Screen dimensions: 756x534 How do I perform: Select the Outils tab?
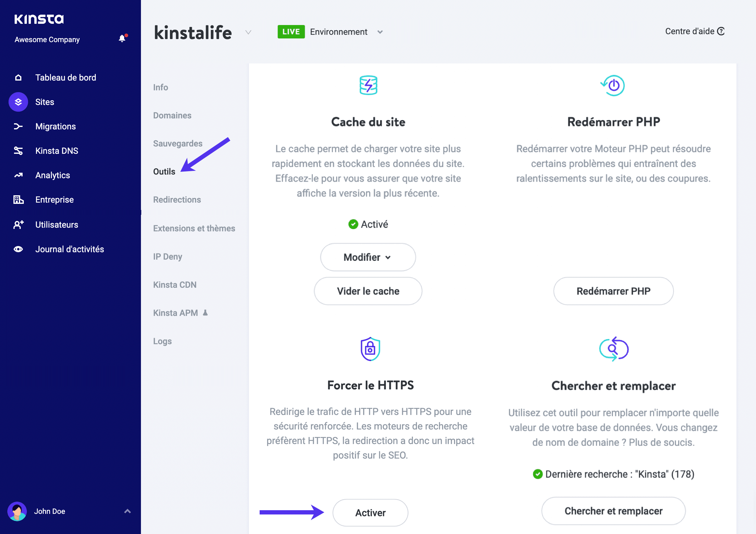(x=164, y=171)
